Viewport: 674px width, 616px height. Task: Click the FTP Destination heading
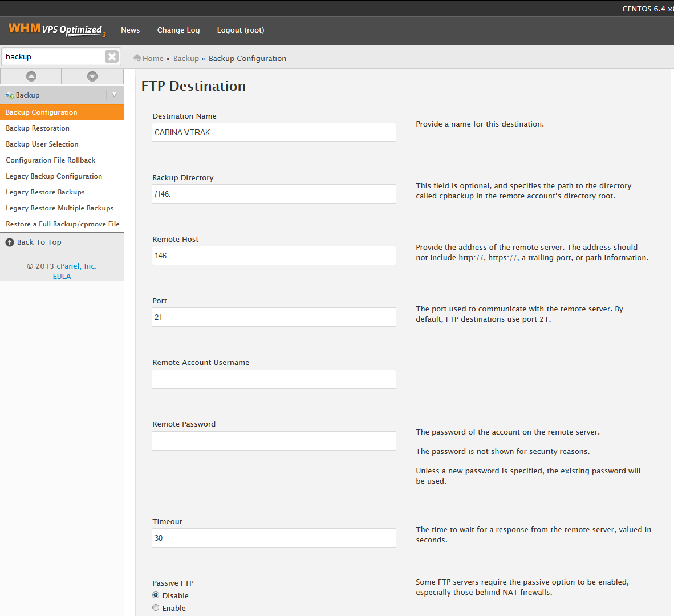(x=193, y=86)
